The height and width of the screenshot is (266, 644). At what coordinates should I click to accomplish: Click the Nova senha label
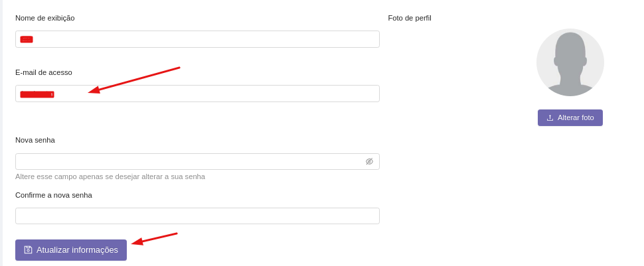point(35,140)
